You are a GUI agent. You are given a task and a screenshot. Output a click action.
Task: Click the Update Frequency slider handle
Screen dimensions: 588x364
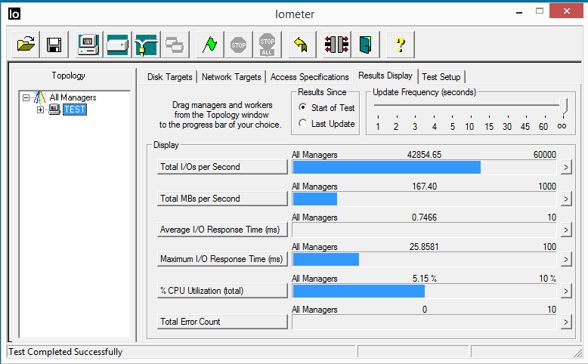pyautogui.click(x=562, y=106)
